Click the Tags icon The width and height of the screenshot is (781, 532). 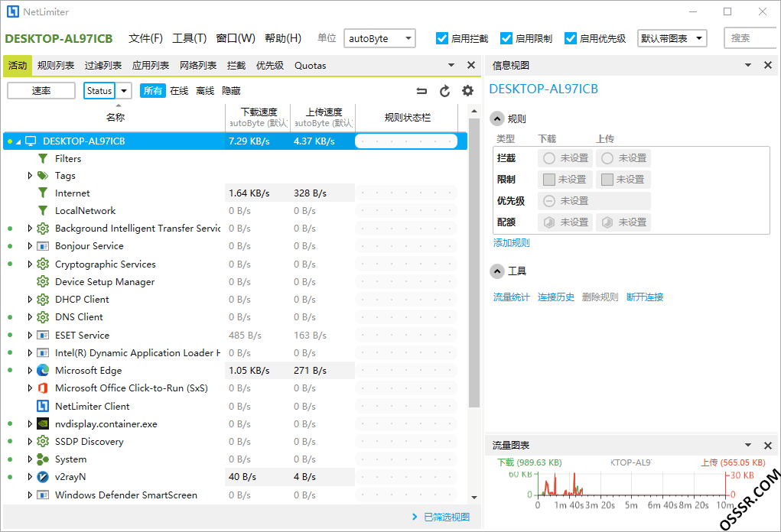click(43, 176)
